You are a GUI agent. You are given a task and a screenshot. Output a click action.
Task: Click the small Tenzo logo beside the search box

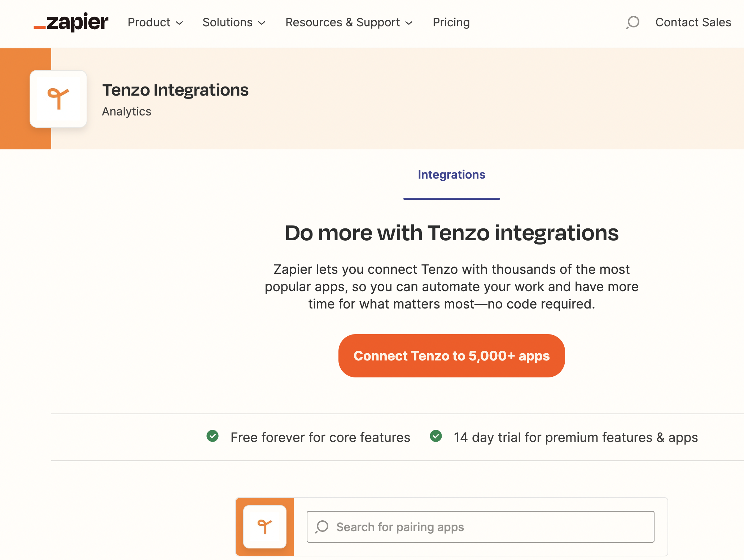265,527
